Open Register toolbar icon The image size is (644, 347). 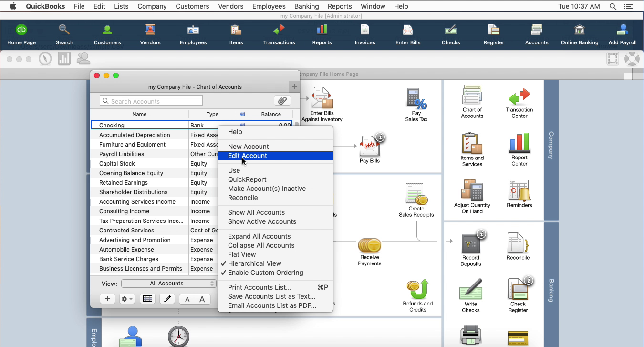494,34
